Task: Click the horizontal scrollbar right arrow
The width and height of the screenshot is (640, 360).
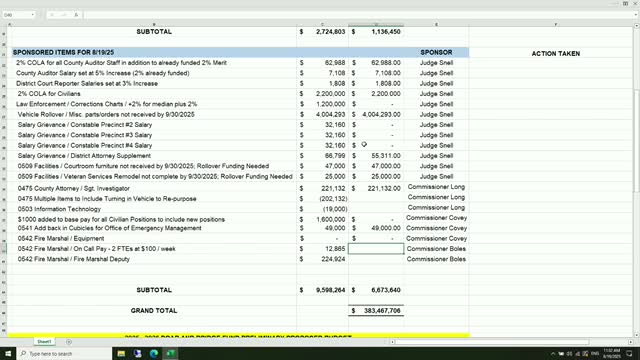Action: [x=631, y=342]
